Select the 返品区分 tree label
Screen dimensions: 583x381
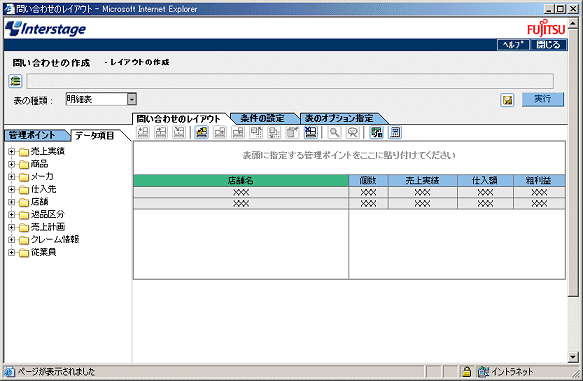[x=48, y=214]
